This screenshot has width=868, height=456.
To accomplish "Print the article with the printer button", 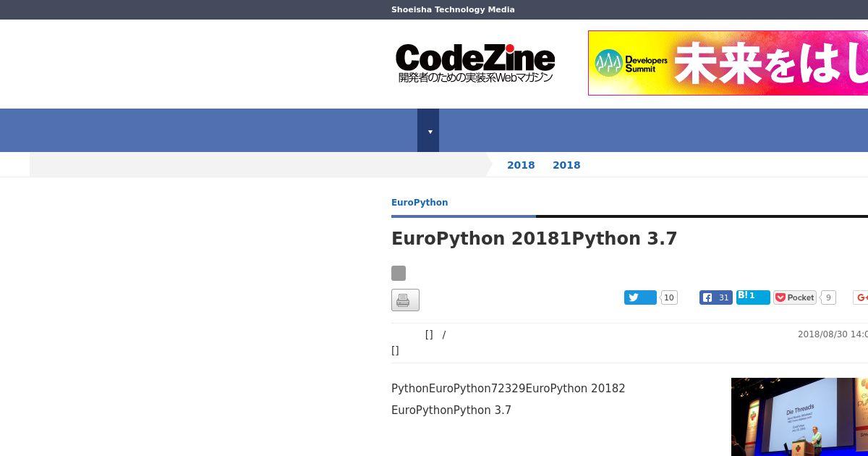I will [405, 300].
